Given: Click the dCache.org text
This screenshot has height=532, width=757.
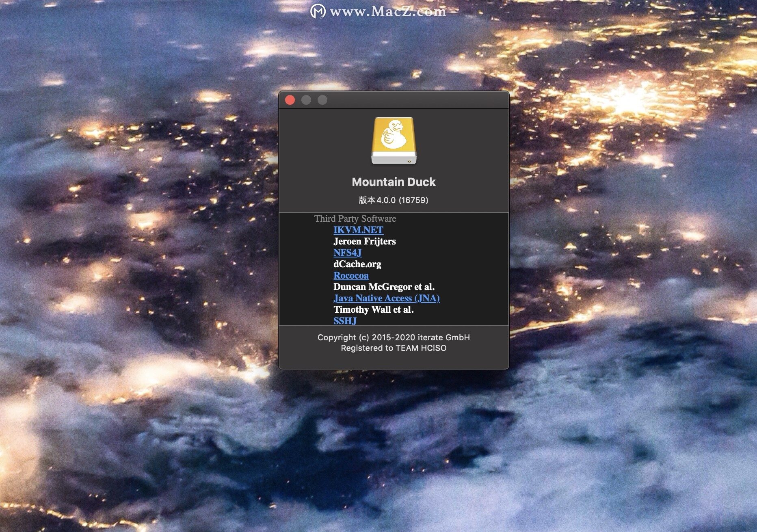Looking at the screenshot, I should coord(357,264).
